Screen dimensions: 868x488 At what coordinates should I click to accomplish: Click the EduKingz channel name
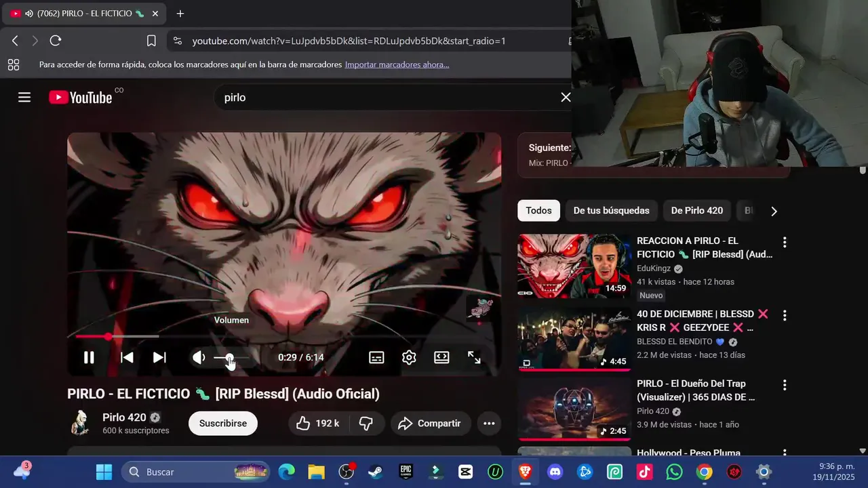pos(654,268)
